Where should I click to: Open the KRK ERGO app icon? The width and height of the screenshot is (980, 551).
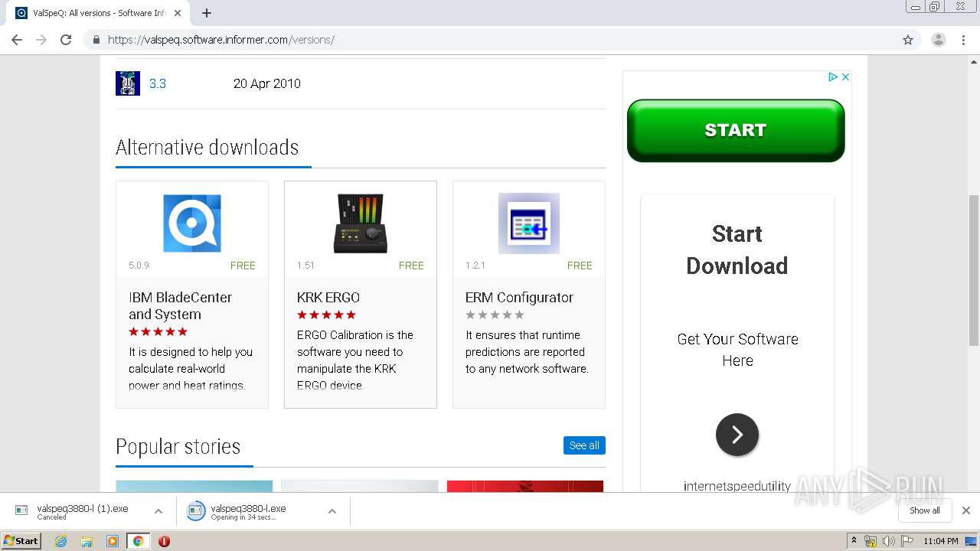[361, 223]
